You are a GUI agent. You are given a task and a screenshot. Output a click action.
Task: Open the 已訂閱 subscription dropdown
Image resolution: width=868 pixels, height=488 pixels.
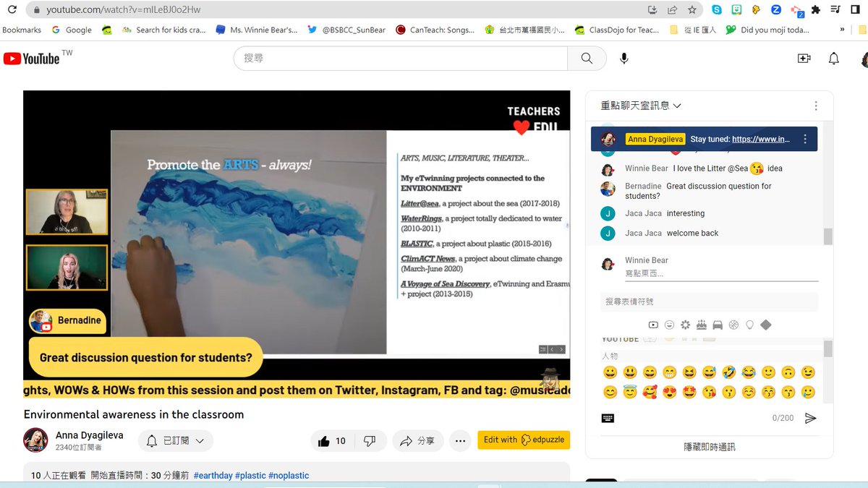[x=176, y=440]
